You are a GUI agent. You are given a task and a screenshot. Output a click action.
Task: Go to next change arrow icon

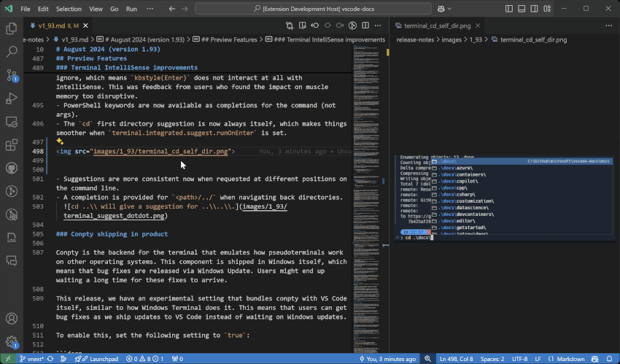(340, 26)
